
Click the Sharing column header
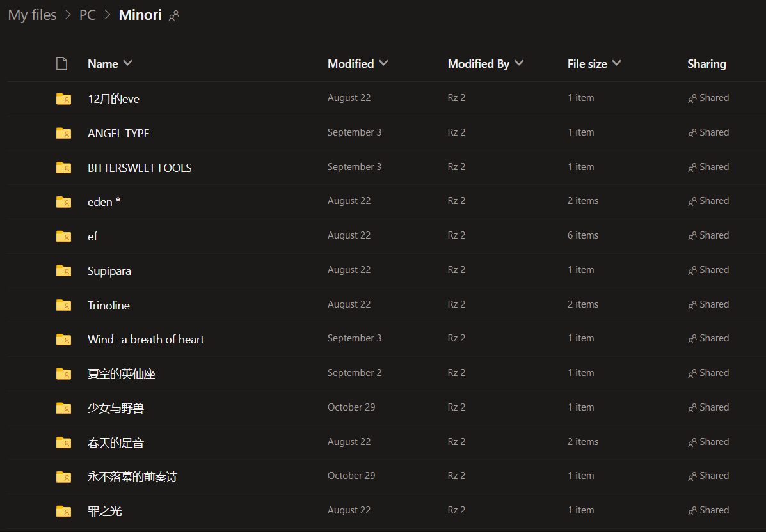click(x=706, y=64)
